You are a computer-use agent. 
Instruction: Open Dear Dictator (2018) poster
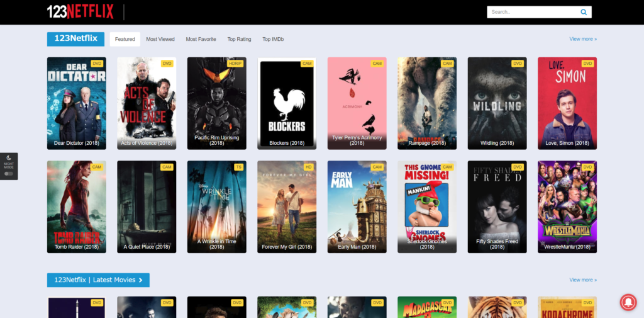click(76, 103)
